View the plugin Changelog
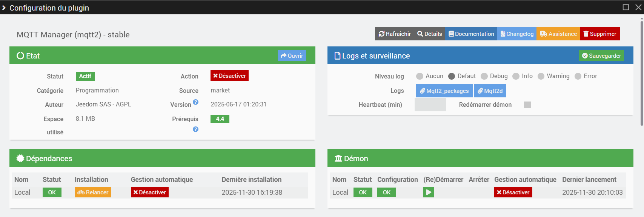 tap(516, 34)
